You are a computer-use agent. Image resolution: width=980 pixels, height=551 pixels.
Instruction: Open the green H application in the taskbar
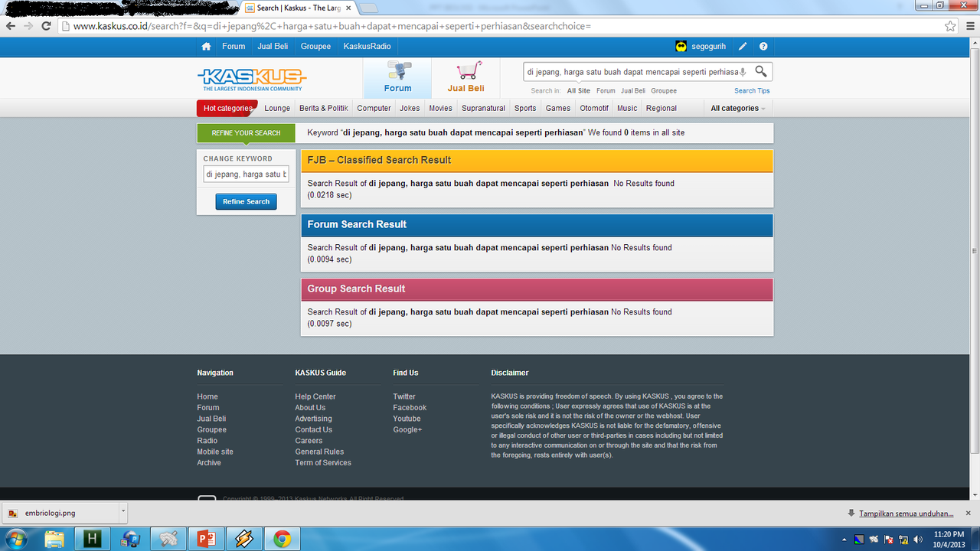pos(93,539)
